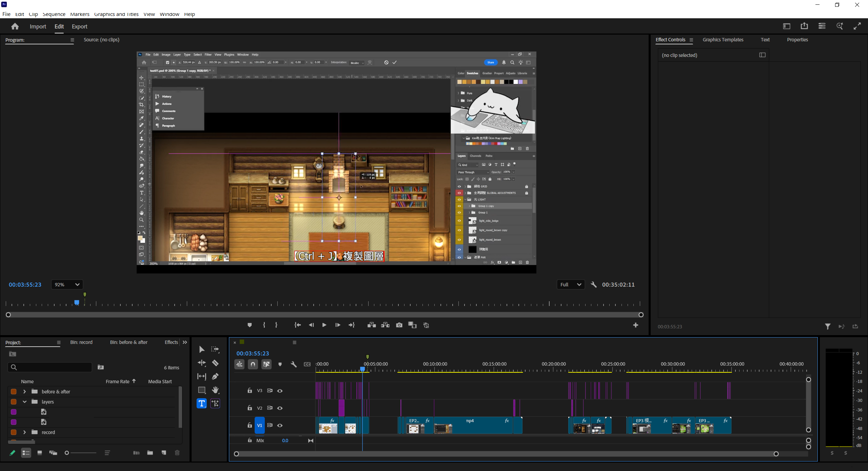Click Mark In bracket button

pos(264,325)
